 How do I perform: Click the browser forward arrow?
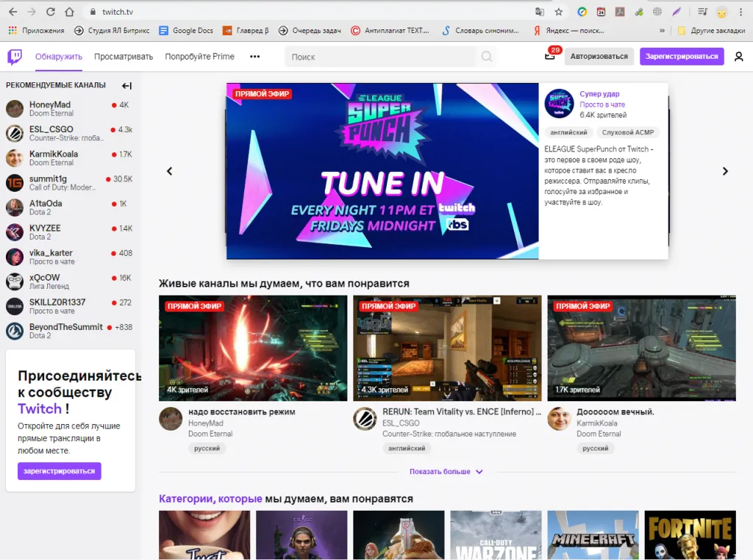coord(32,12)
